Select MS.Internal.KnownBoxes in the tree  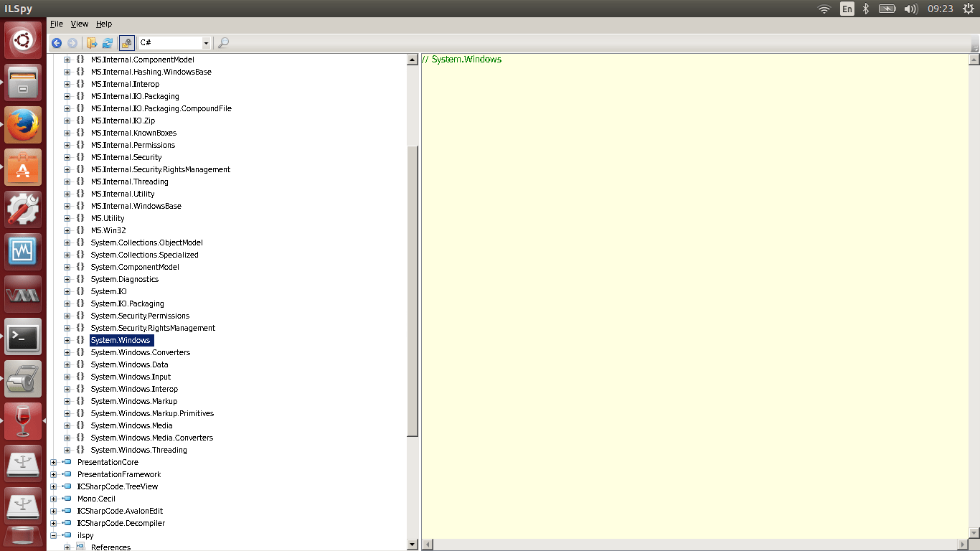click(x=133, y=133)
